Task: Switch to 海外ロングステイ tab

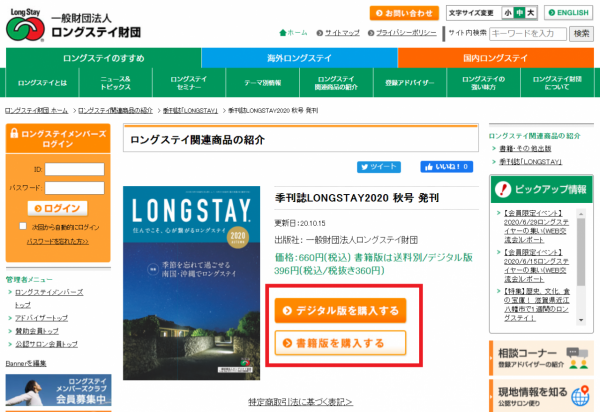Action: [x=300, y=58]
